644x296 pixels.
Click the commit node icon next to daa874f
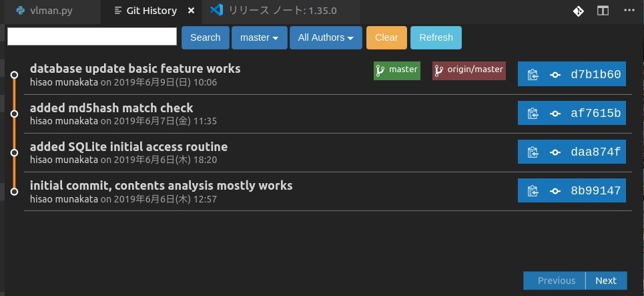tap(555, 152)
